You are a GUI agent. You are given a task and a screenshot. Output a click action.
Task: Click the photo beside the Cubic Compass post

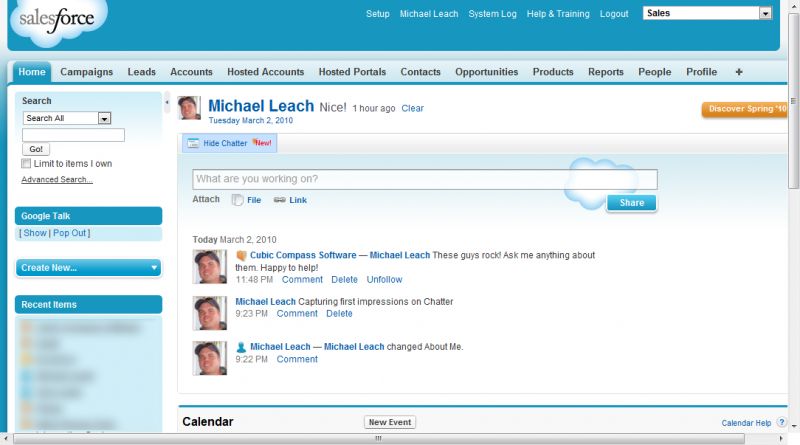pyautogui.click(x=210, y=266)
